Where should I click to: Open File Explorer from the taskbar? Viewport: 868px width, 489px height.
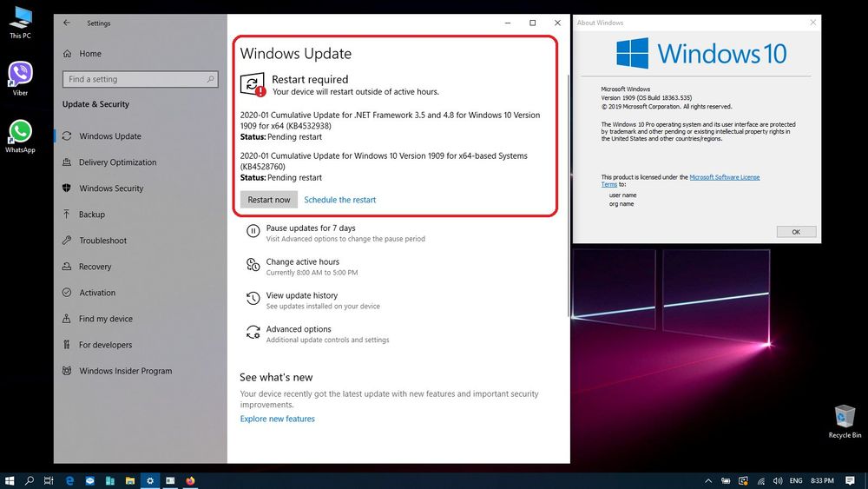pos(130,480)
